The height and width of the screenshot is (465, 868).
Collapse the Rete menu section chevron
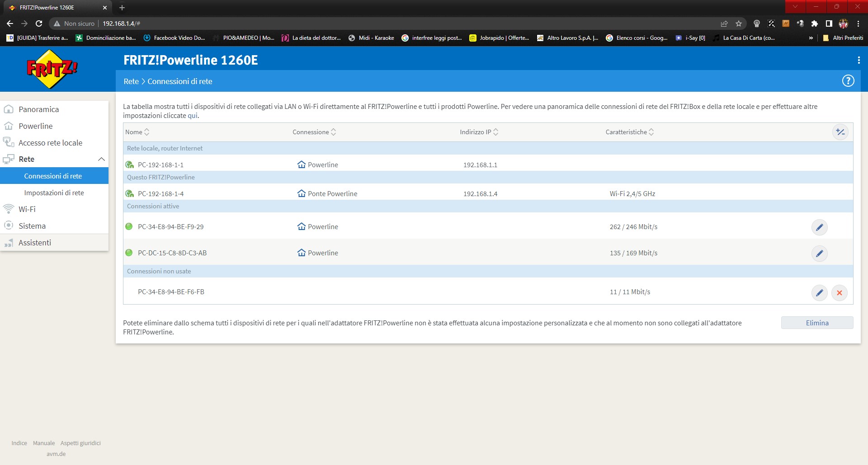[101, 159]
